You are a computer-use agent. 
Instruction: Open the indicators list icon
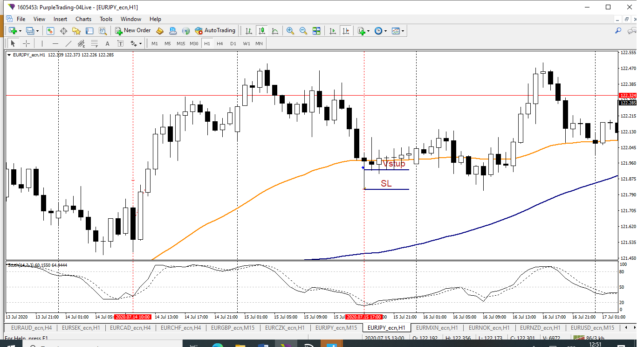coord(361,31)
